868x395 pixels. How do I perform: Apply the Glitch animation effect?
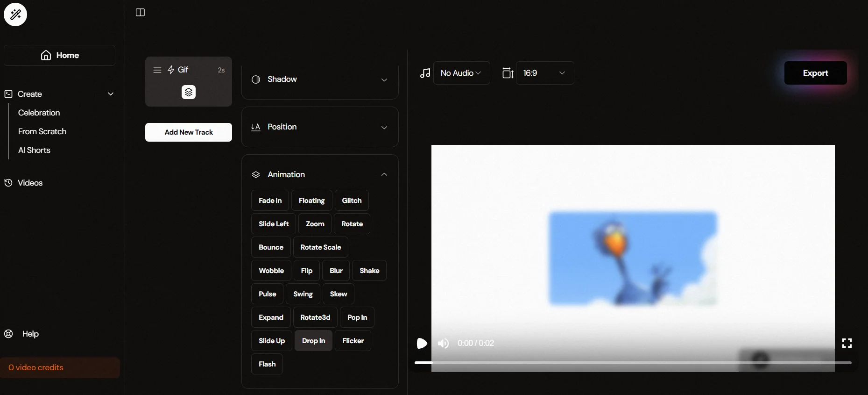[352, 201]
